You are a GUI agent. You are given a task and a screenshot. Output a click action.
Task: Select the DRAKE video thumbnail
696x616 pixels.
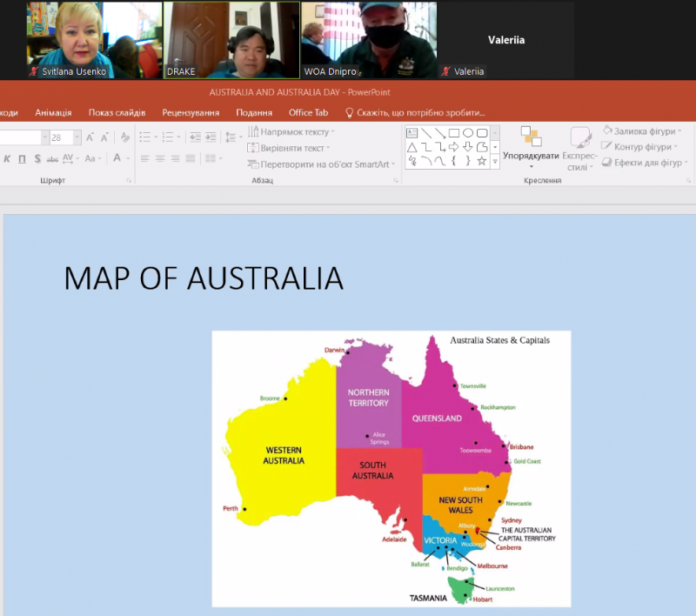(231, 40)
